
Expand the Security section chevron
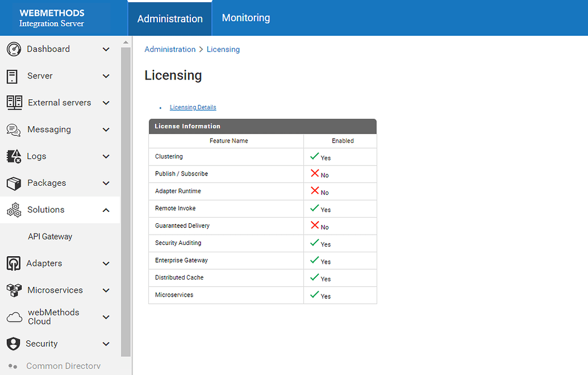click(106, 343)
